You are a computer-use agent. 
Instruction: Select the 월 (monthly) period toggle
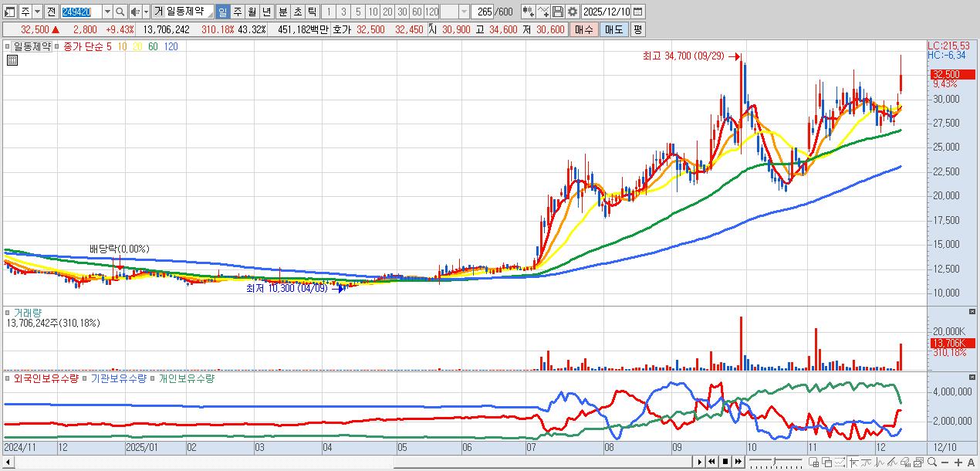[252, 12]
